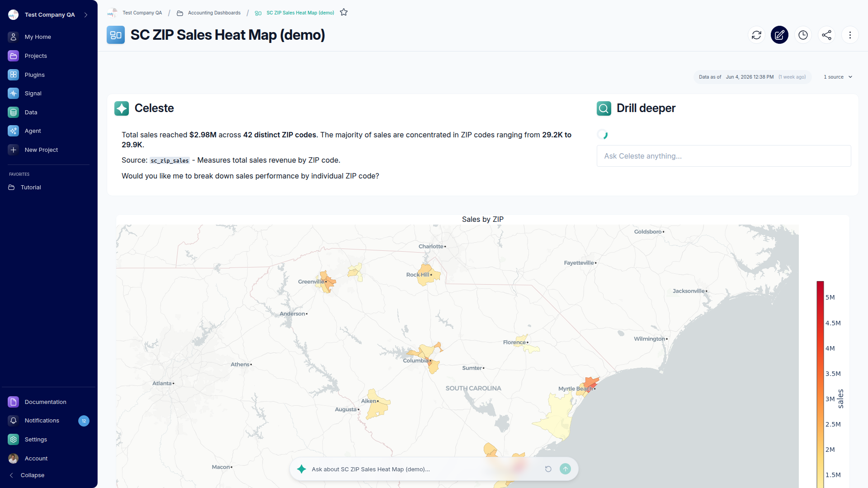This screenshot has height=488, width=868.
Task: Click the Drill deeper search icon
Action: [604, 108]
